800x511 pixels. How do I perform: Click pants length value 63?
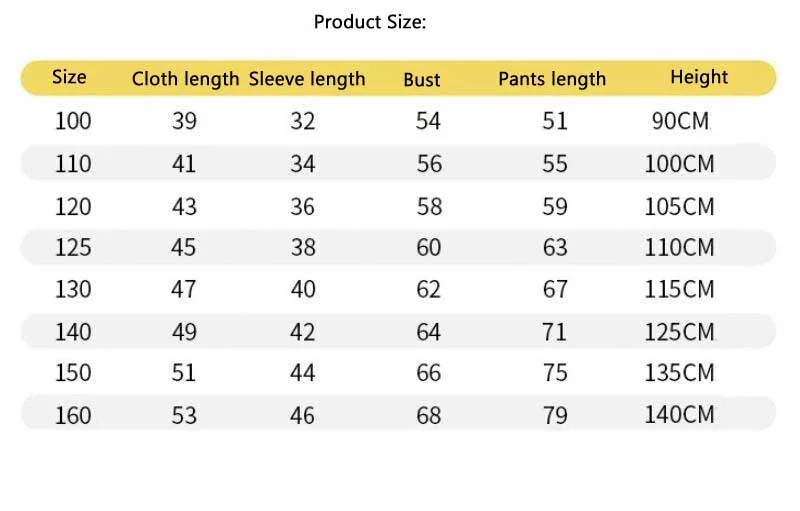pos(555,247)
